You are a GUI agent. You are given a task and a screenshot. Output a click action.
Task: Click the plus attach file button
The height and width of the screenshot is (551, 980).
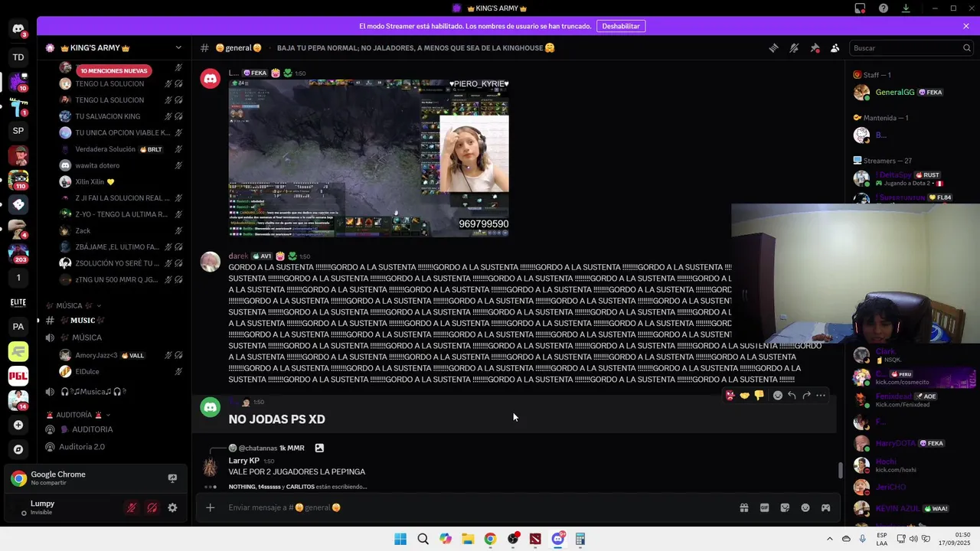point(211,507)
